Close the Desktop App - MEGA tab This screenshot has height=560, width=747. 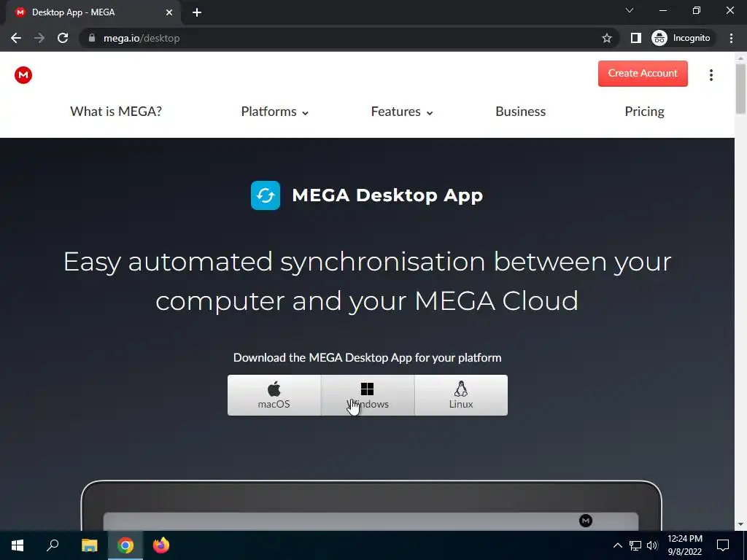(169, 12)
